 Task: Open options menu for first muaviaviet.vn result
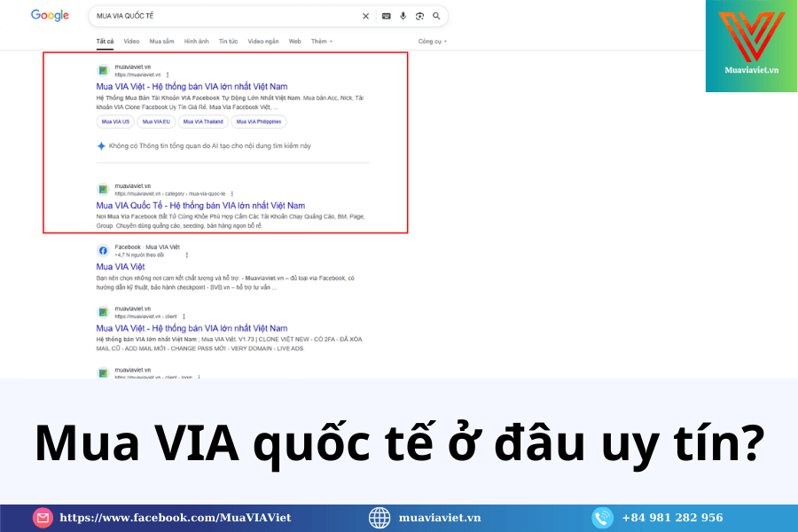point(168,74)
